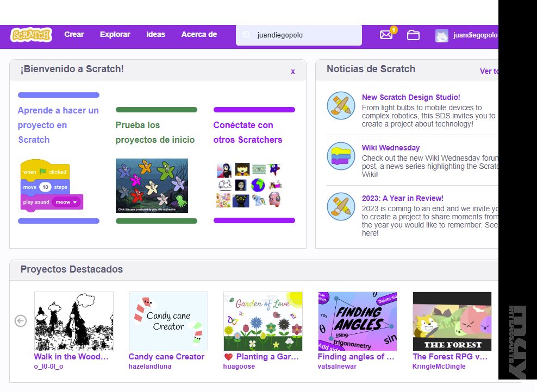Open the messages envelope icon
This screenshot has width=537, height=392.
tap(386, 35)
